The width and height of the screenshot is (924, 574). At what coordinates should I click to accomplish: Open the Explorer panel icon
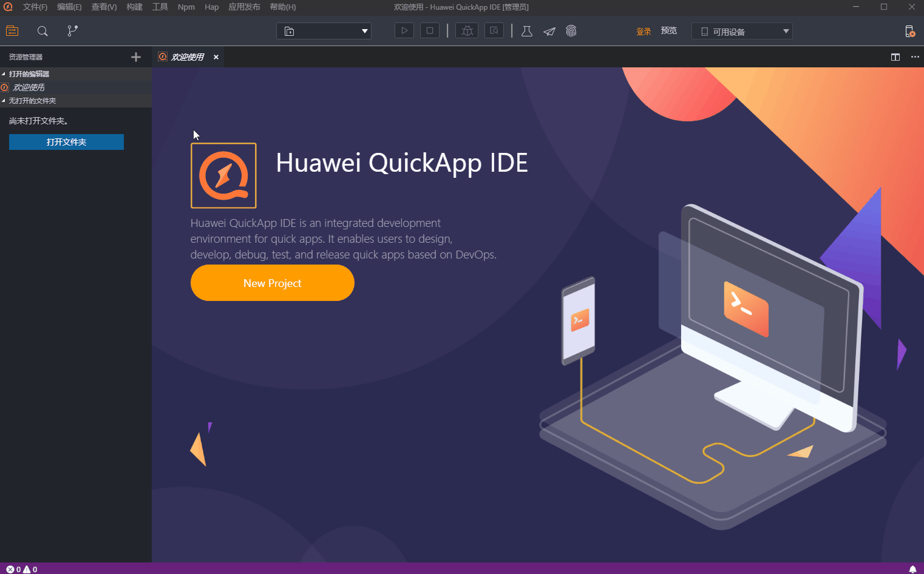coord(12,31)
